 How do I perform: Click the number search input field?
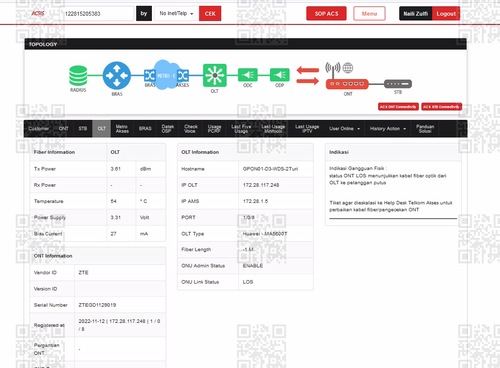click(97, 14)
